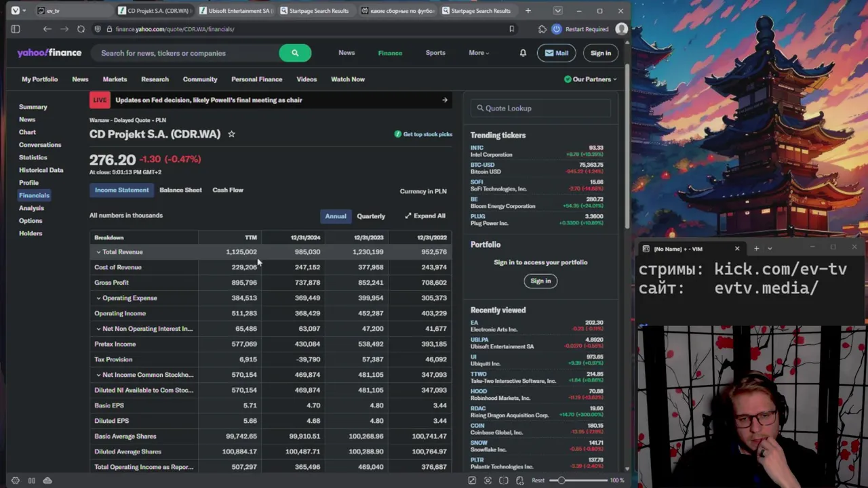
Task: Open the browser extensions puzzle icon
Action: (542, 29)
